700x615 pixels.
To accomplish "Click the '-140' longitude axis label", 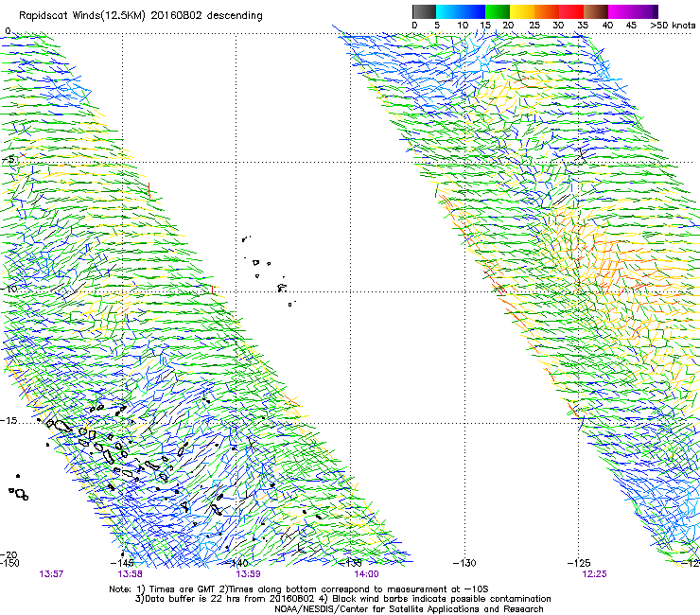I will point(237,563).
